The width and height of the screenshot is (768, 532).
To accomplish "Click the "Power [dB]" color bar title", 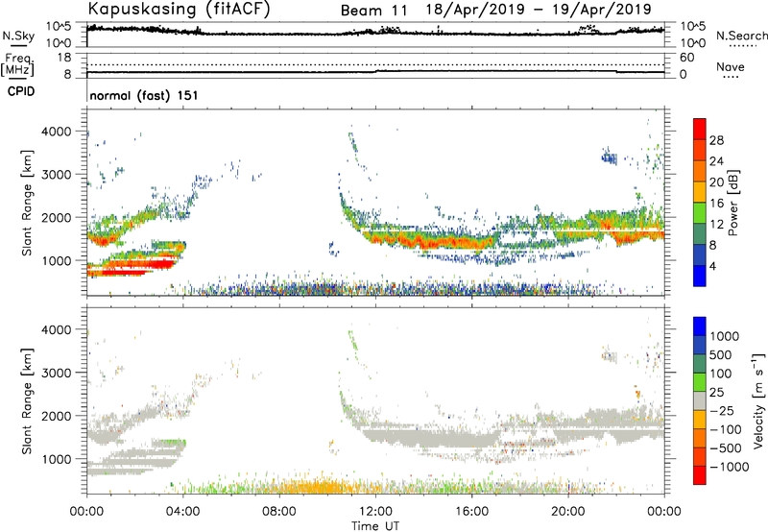I will [x=732, y=203].
